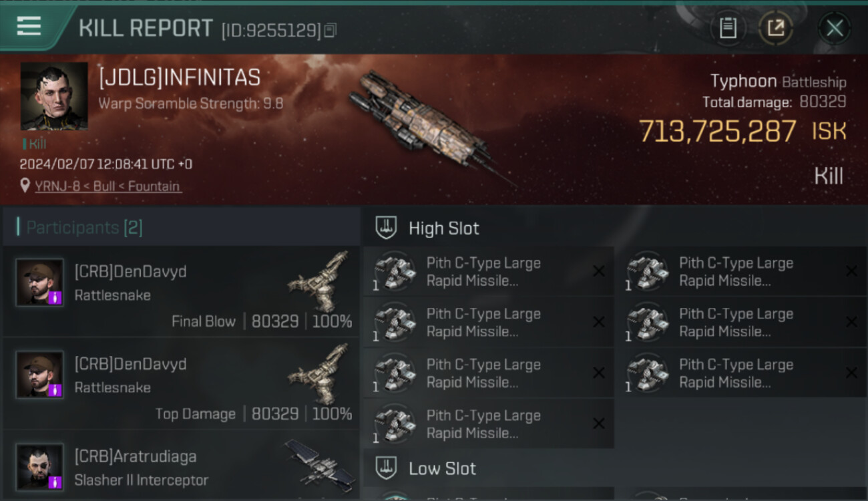Close the kill report window
The height and width of the screenshot is (501, 868).
coord(834,28)
